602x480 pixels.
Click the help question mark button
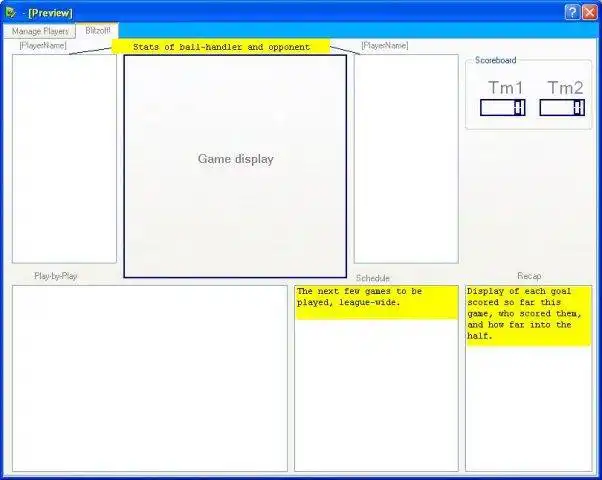point(572,12)
